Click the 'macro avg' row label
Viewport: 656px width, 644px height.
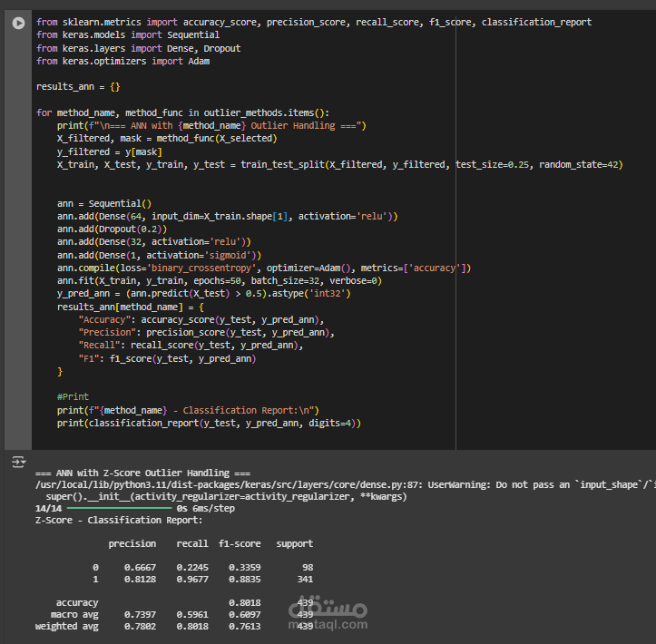pyautogui.click(x=74, y=615)
